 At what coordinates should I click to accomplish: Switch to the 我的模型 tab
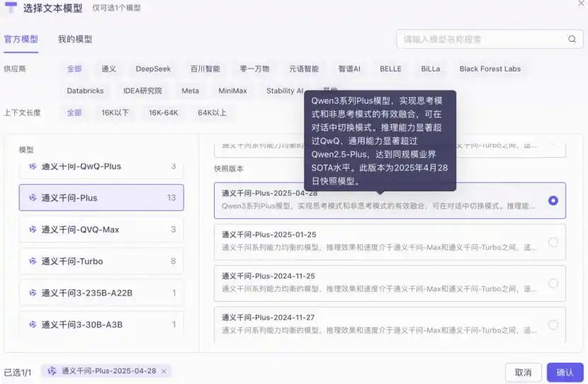coord(75,39)
